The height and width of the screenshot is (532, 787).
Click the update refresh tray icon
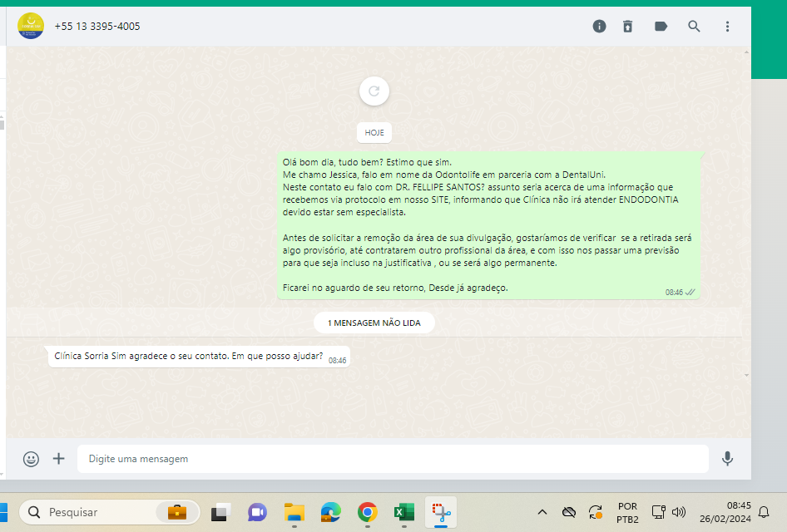pos(596,512)
